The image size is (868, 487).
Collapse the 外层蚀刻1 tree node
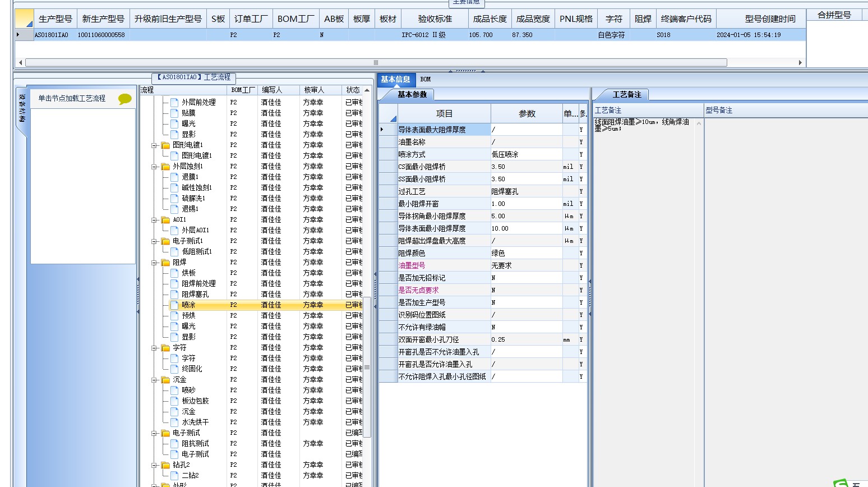coord(154,166)
